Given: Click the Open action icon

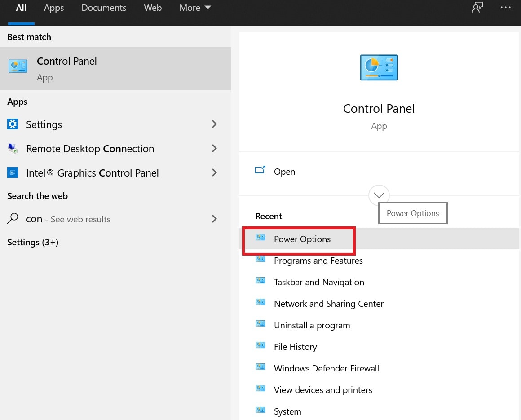Looking at the screenshot, I should coord(260,170).
